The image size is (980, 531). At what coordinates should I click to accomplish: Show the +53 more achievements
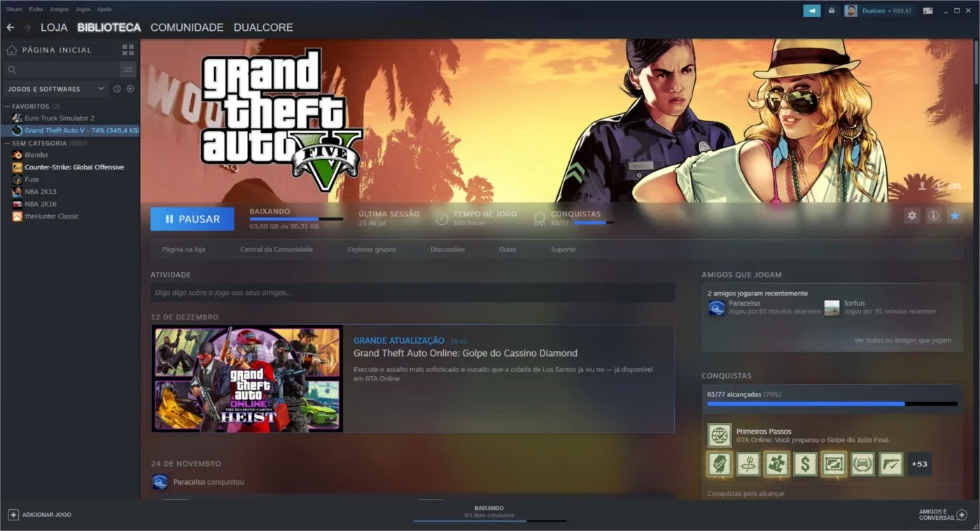pyautogui.click(x=920, y=464)
